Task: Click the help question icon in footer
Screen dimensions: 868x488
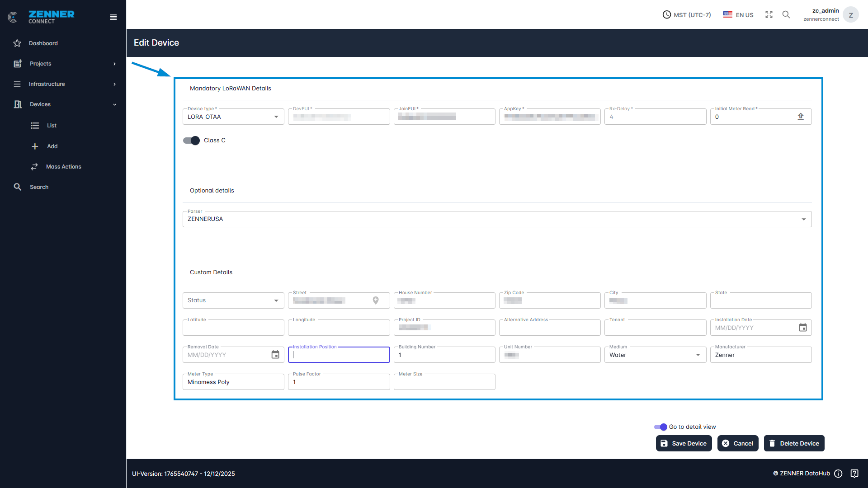Action: pos(854,474)
